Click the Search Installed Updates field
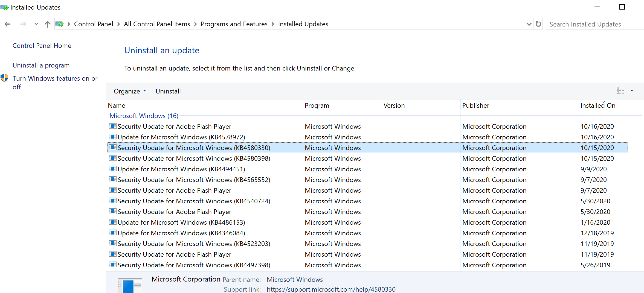Viewport: 644px width, 293px height. 594,24
